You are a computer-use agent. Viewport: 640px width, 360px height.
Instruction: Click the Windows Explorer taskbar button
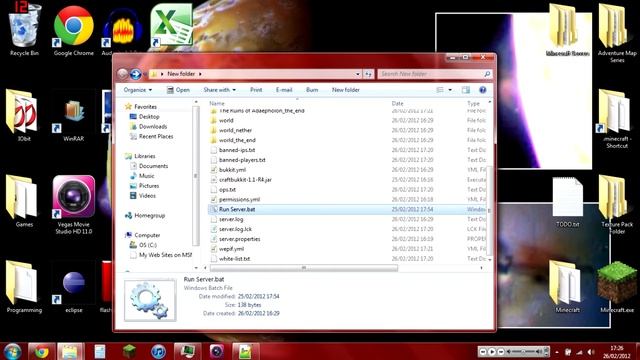(70, 351)
